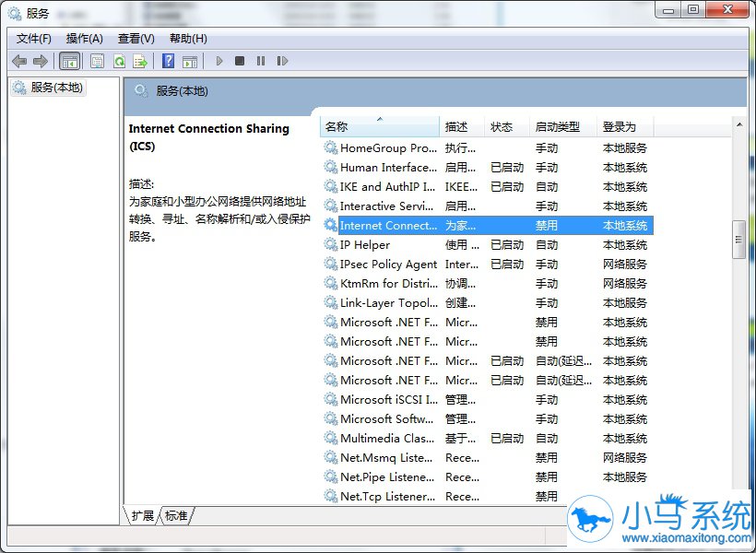This screenshot has height=553, width=756.
Task: Select the KtmRm for Distri... service name
Action: tap(389, 284)
